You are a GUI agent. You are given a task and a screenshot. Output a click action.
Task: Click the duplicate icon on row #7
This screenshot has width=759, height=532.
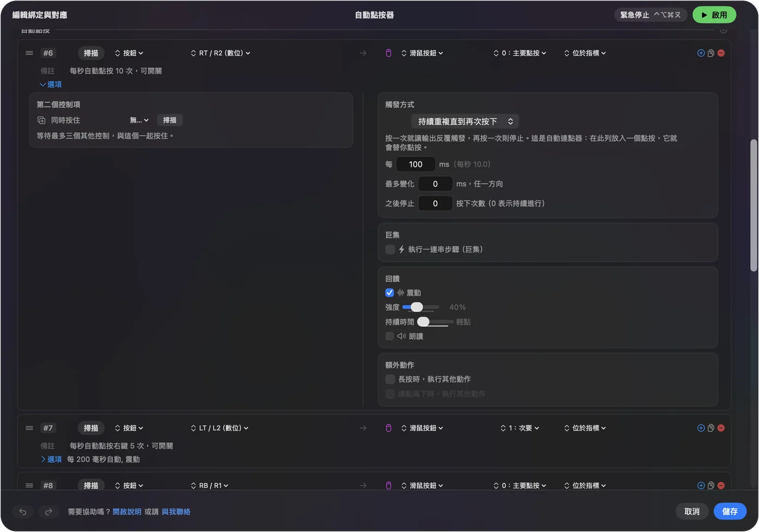(711, 428)
